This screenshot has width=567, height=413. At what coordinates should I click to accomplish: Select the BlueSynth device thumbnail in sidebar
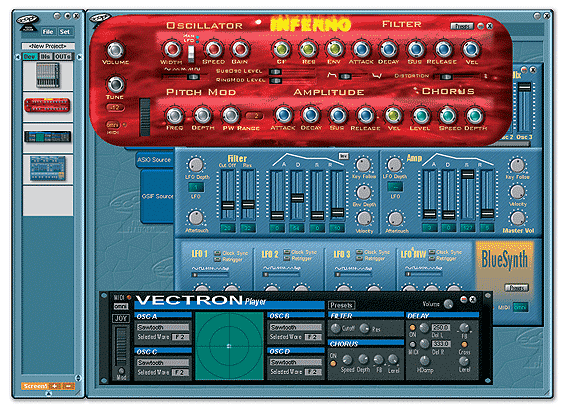(x=48, y=168)
